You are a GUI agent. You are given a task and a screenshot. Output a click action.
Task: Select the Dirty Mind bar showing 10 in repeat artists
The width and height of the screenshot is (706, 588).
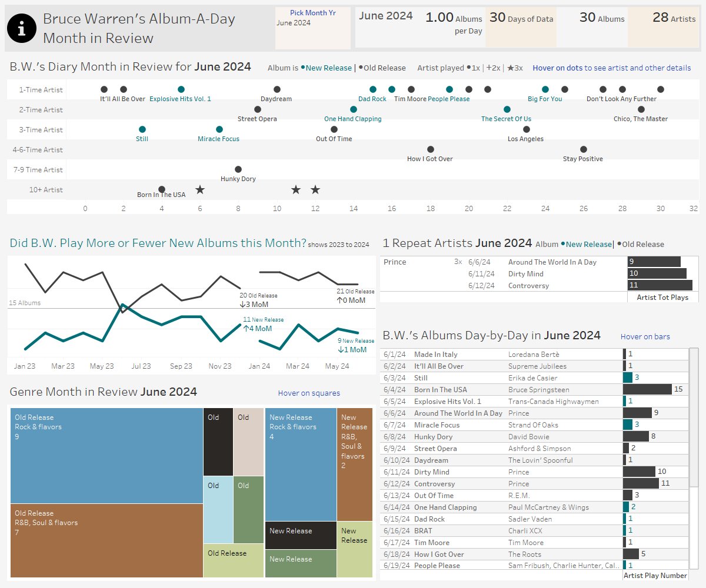(x=657, y=273)
